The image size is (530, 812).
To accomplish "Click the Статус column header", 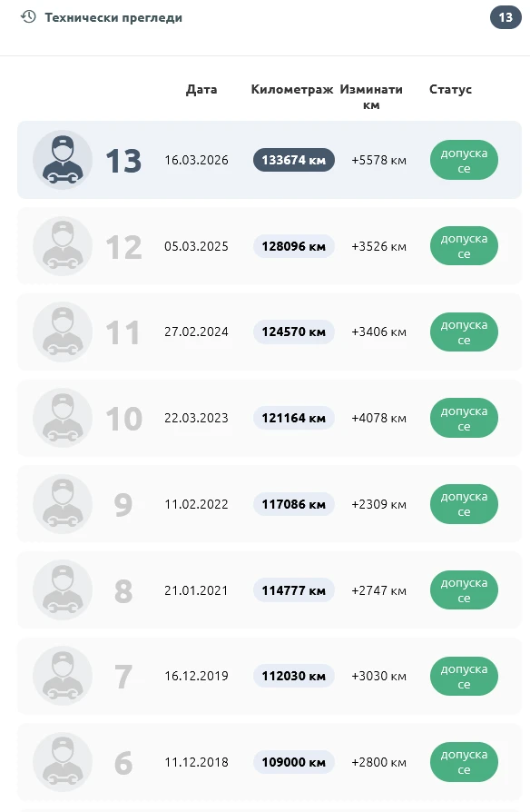I will (x=450, y=89).
